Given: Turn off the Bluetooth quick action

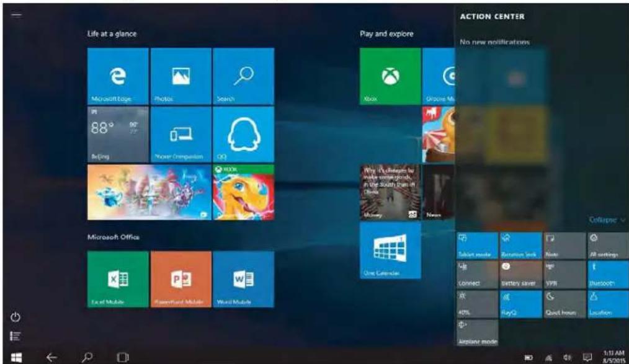Looking at the screenshot, I should 607,275.
